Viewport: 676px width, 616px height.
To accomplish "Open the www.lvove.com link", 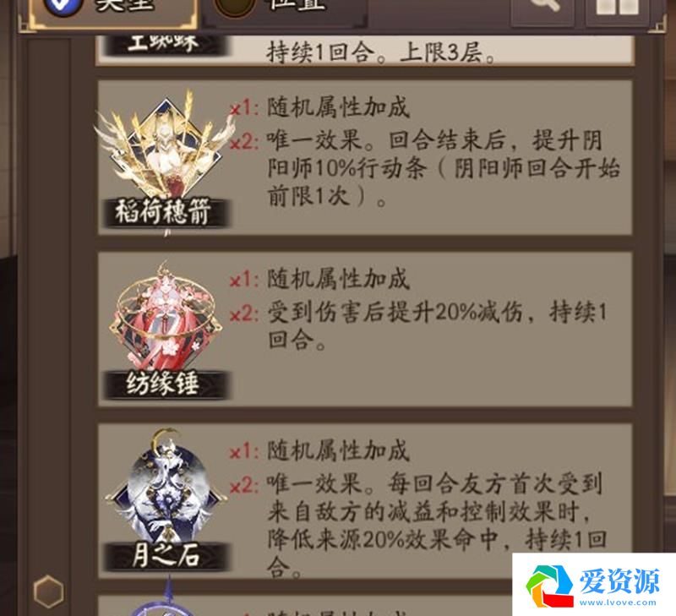I will click(618, 602).
